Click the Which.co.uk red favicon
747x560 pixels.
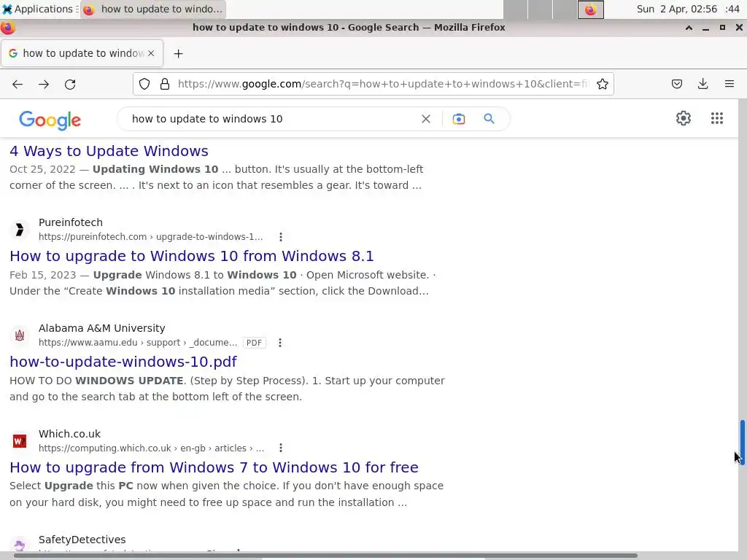point(20,441)
